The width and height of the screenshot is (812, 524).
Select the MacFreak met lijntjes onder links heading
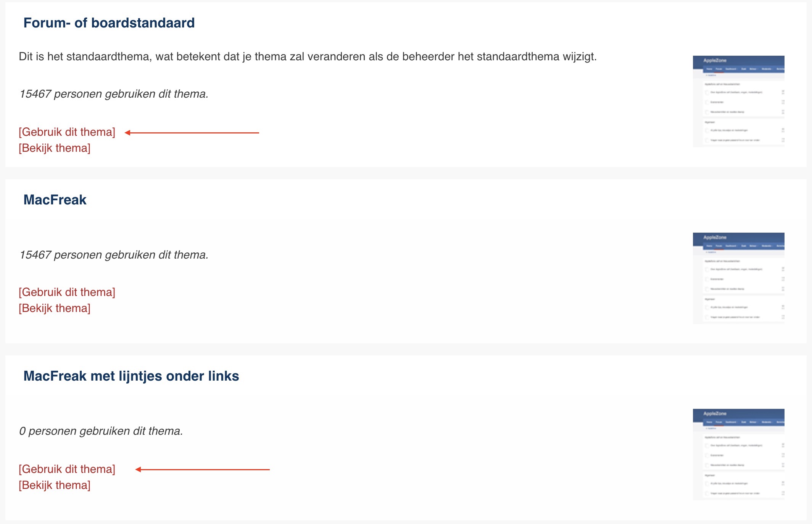131,376
